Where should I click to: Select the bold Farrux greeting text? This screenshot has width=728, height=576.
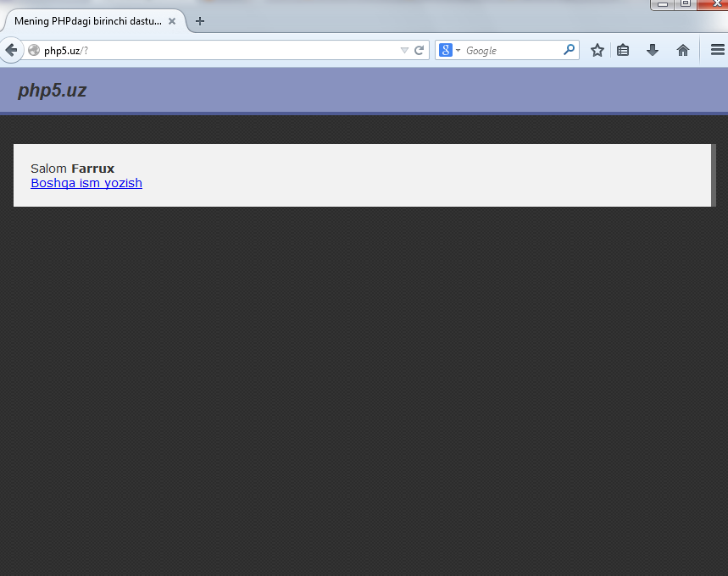tap(92, 168)
